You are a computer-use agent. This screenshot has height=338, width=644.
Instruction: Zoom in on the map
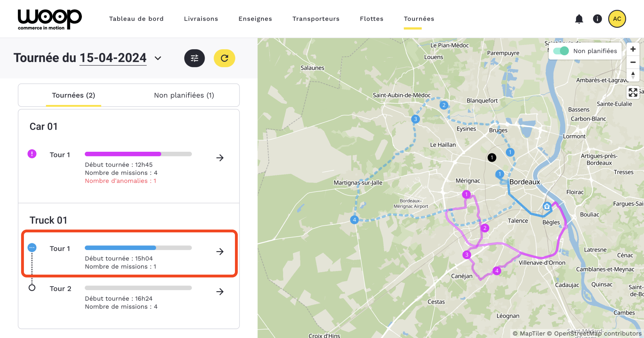pos(633,49)
